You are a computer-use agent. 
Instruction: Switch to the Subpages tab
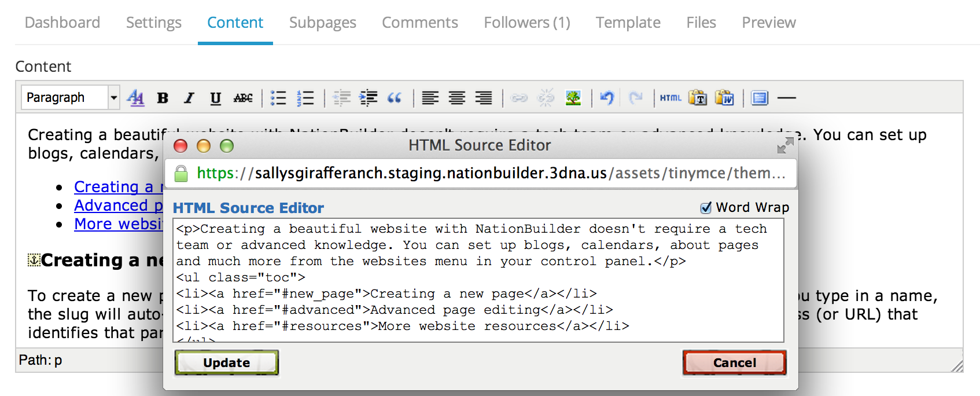tap(323, 23)
